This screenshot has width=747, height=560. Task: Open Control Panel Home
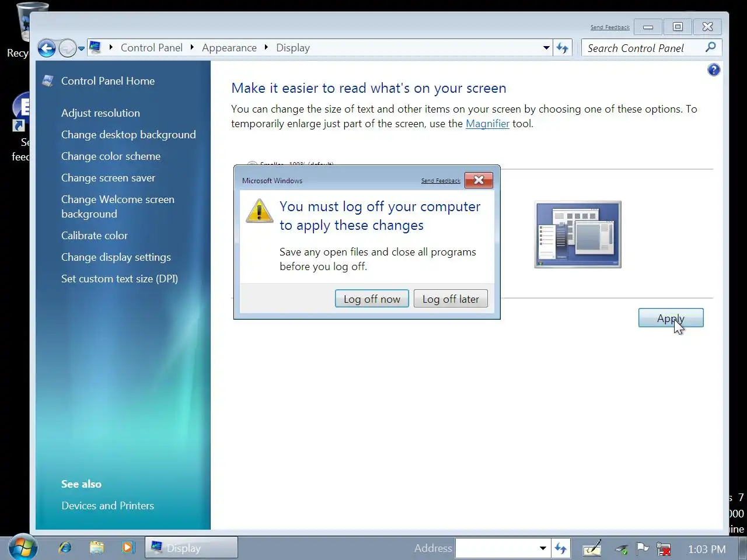pyautogui.click(x=108, y=81)
